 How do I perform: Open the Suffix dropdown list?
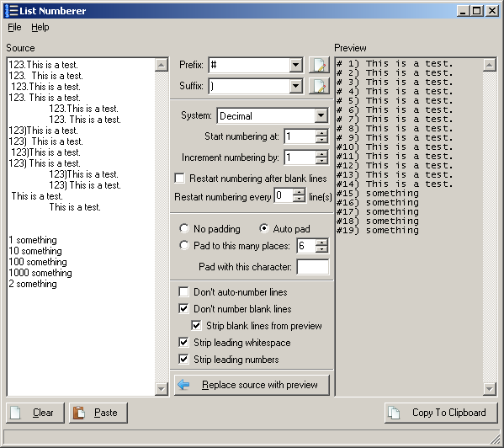(295, 86)
